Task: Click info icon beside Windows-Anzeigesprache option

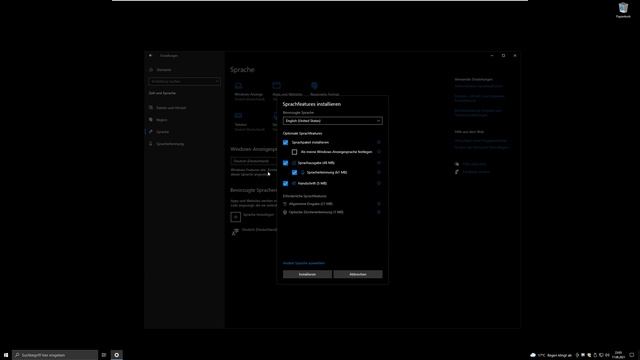Action: (379, 152)
